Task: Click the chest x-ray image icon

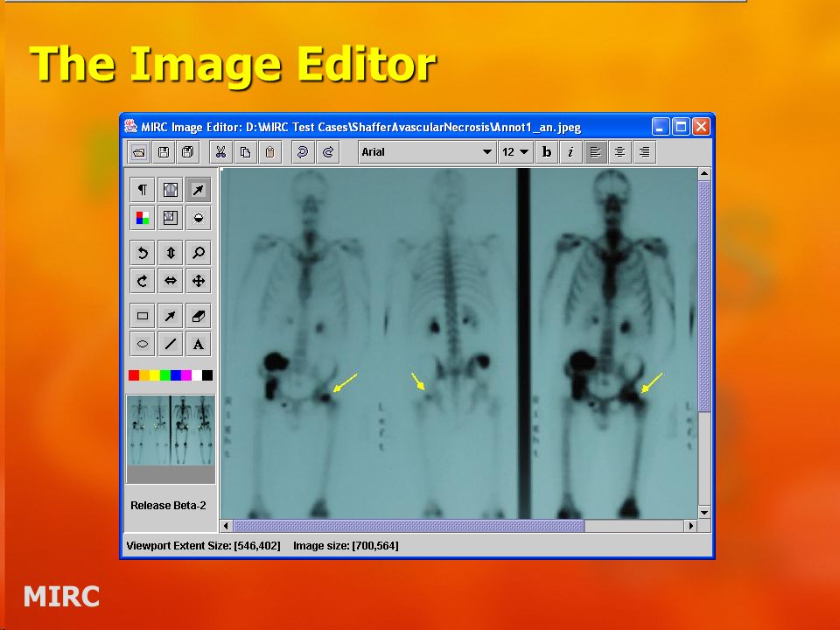Action: coord(171,190)
